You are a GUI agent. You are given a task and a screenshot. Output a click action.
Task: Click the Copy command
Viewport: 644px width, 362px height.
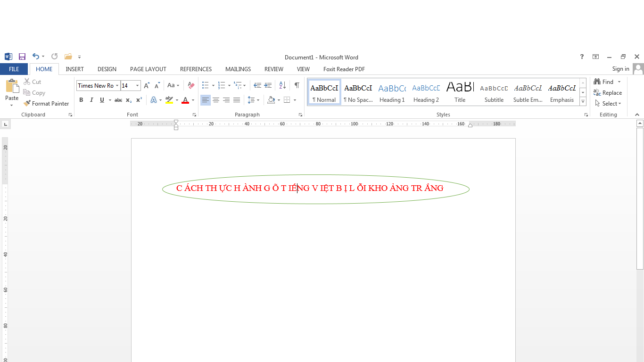pyautogui.click(x=34, y=93)
